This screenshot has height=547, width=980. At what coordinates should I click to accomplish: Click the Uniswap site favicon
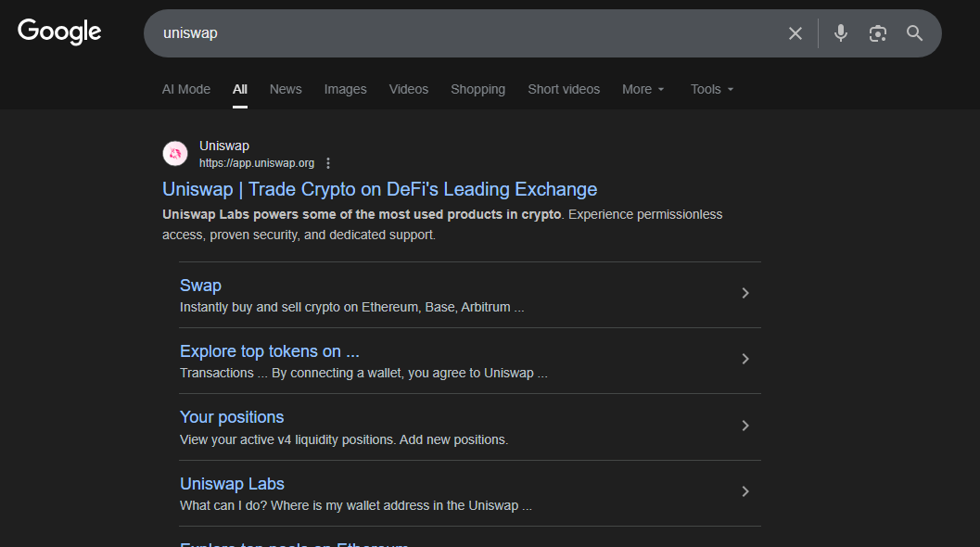[175, 153]
